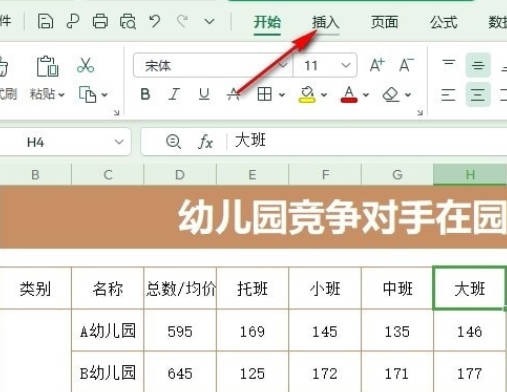Expand the fill color dropdown arrow
Viewport: 507px width, 392px height.
point(324,95)
